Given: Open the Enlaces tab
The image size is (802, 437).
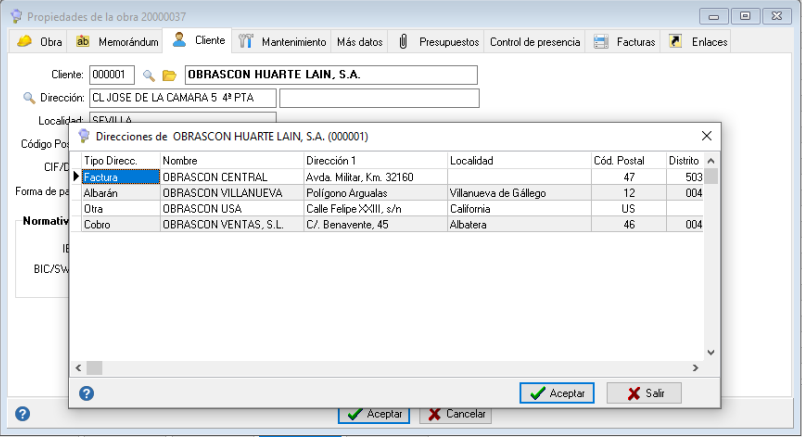Looking at the screenshot, I should tap(698, 42).
